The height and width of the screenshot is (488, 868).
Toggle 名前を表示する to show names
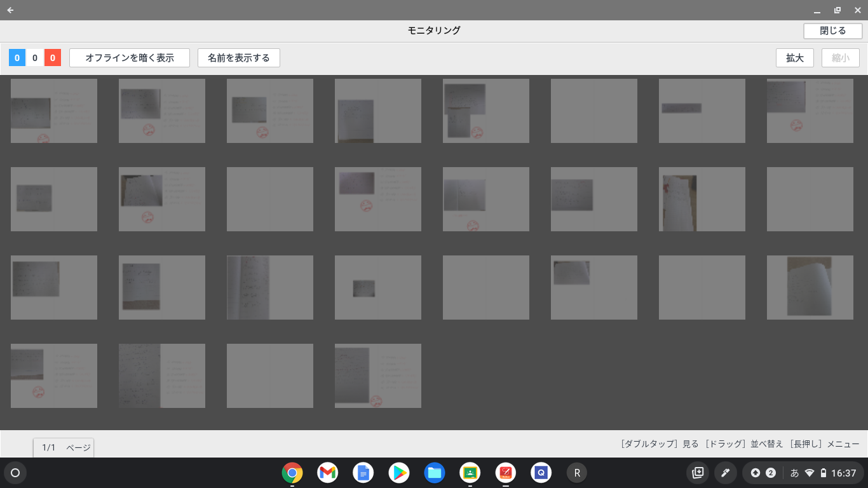239,58
